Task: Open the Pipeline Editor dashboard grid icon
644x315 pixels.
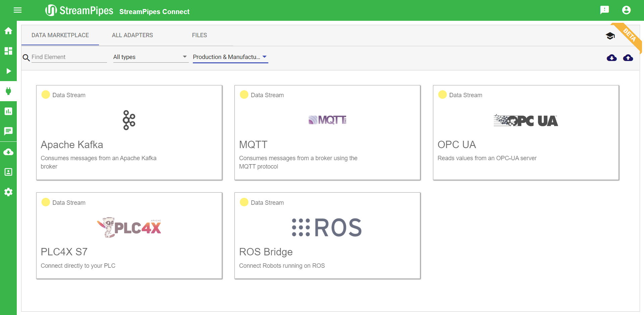Action: click(8, 51)
